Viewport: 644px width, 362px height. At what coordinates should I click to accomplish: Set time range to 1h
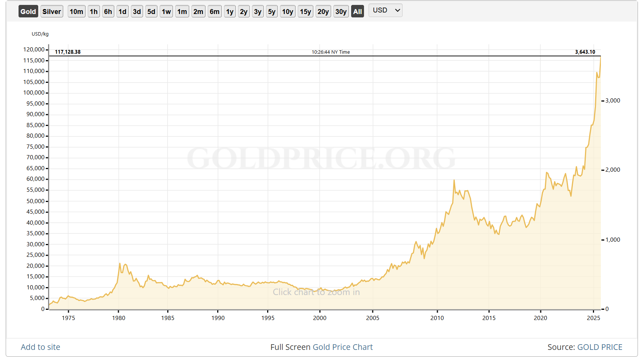point(94,11)
